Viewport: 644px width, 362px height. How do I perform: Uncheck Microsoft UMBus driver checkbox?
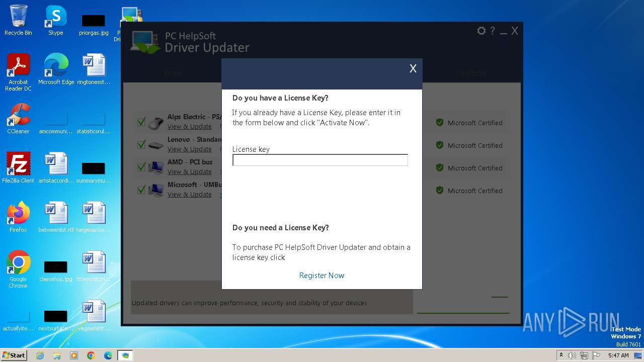pos(141,190)
